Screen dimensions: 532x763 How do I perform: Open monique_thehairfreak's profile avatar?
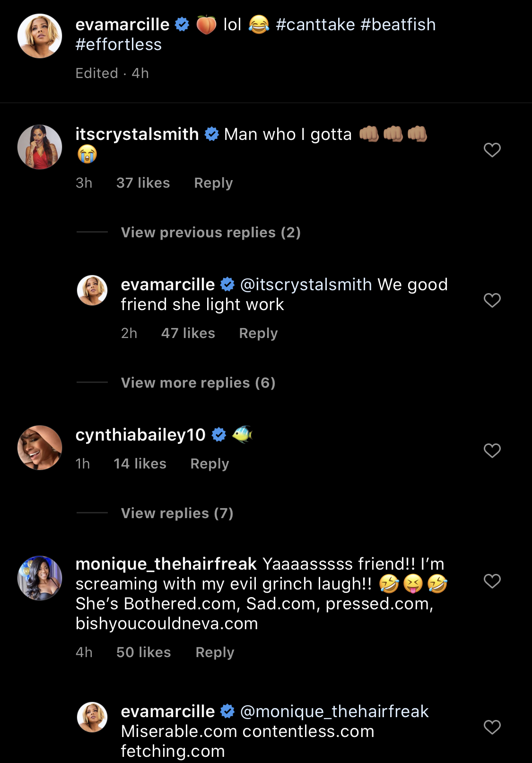[x=40, y=578]
